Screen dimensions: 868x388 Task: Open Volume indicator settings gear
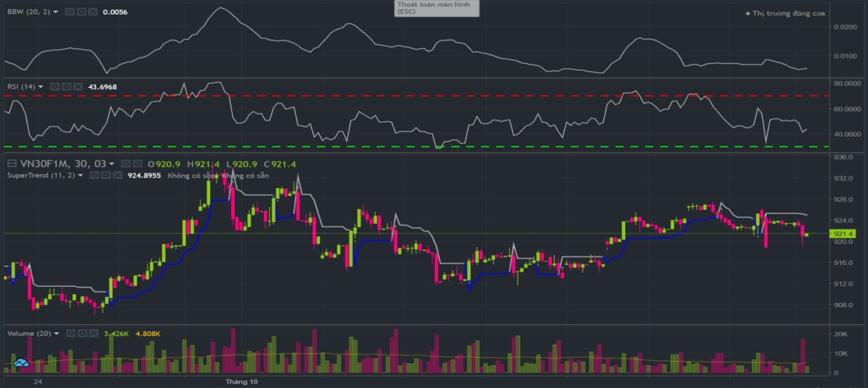tap(82, 334)
